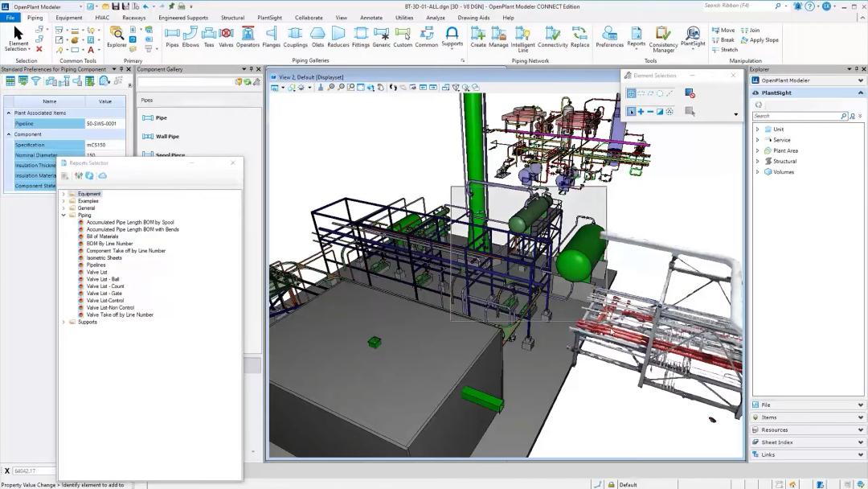The image size is (868, 489).
Task: Click the Component Gallery search box
Action: pos(185,82)
